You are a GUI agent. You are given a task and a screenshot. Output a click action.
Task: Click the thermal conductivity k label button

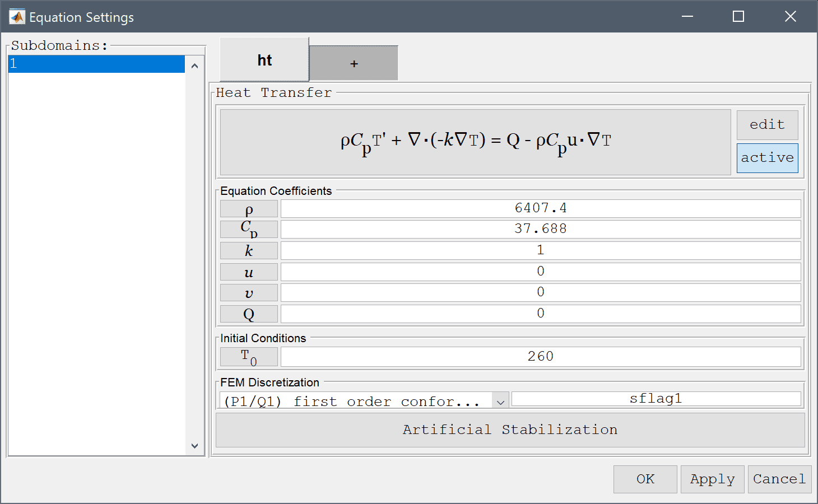click(249, 251)
